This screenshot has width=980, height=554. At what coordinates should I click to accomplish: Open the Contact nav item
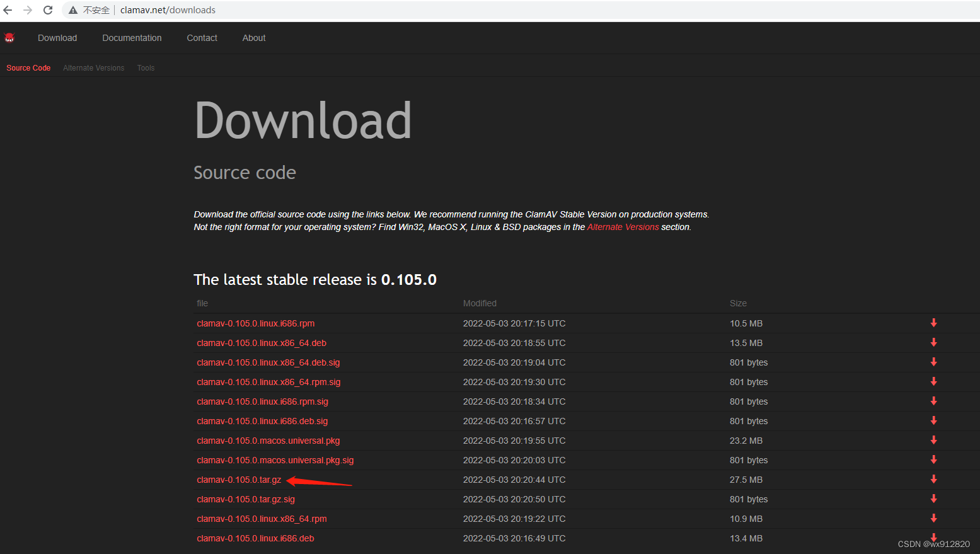202,38
